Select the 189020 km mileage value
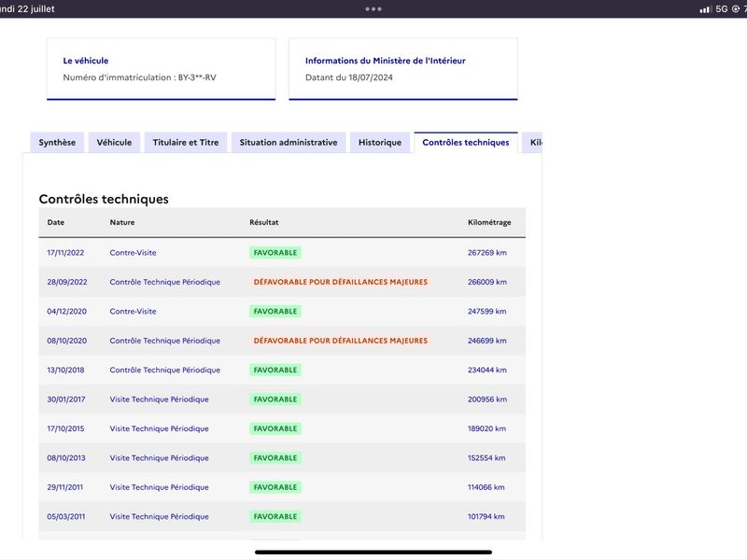747x560 pixels. point(486,428)
